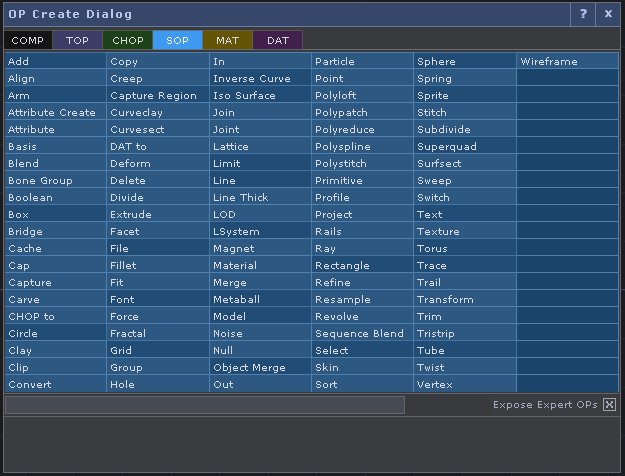Create a Box SOP
This screenshot has width=625, height=476.
coord(55,214)
